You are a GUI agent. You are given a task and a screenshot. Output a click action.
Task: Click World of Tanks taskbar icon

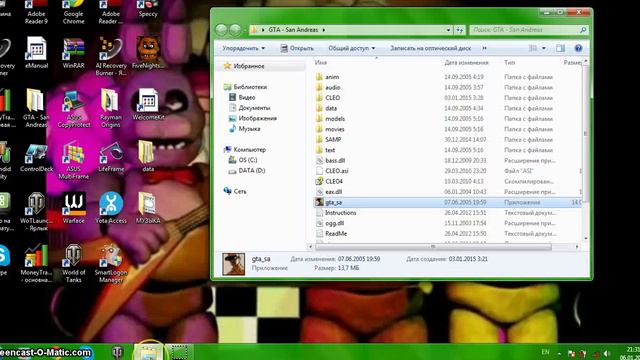click(x=118, y=352)
